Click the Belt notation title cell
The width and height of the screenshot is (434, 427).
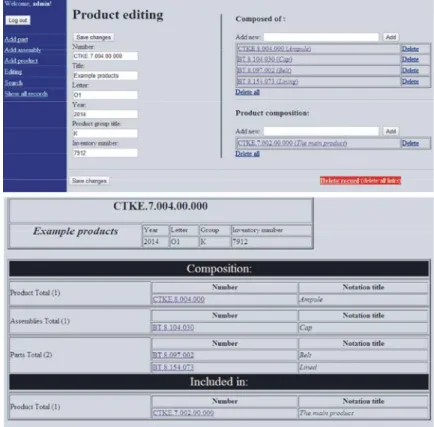point(363,355)
